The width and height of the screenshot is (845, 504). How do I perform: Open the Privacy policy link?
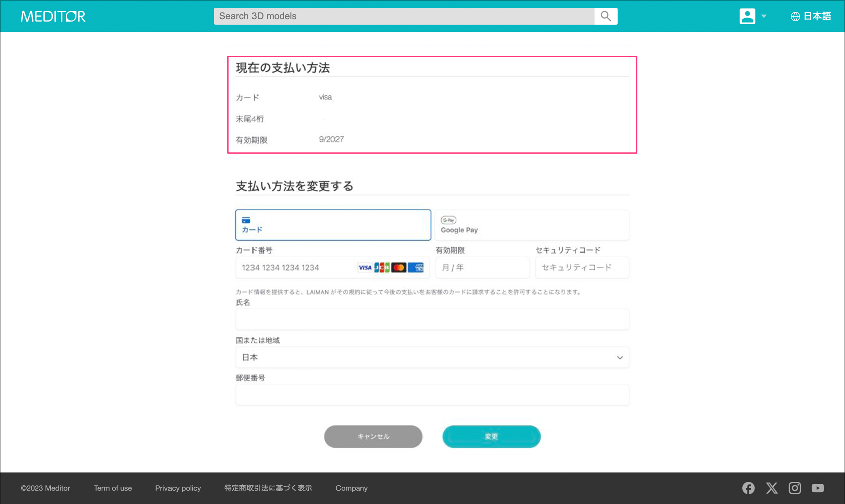point(178,488)
